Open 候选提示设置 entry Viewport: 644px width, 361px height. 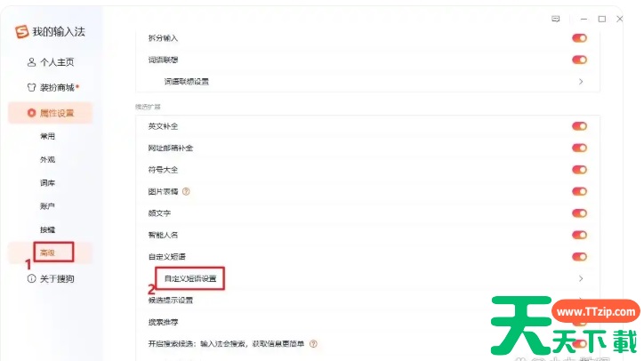pos(171,301)
